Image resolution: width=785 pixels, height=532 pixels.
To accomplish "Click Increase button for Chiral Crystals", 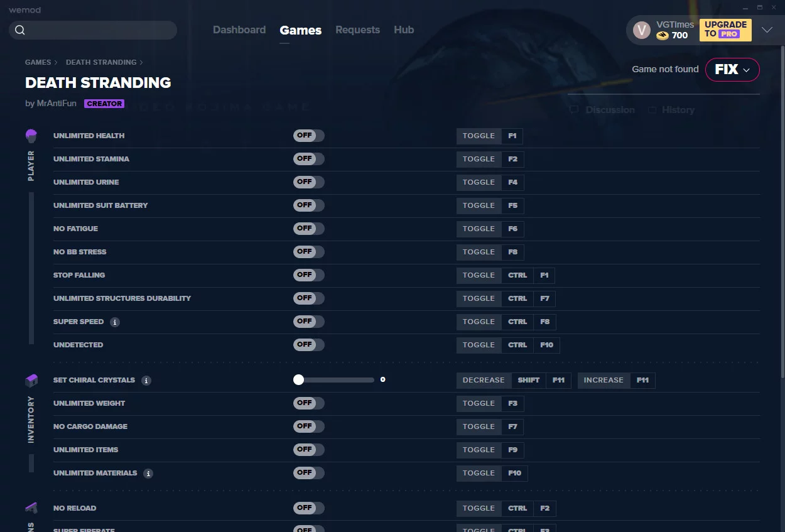I will click(x=604, y=380).
